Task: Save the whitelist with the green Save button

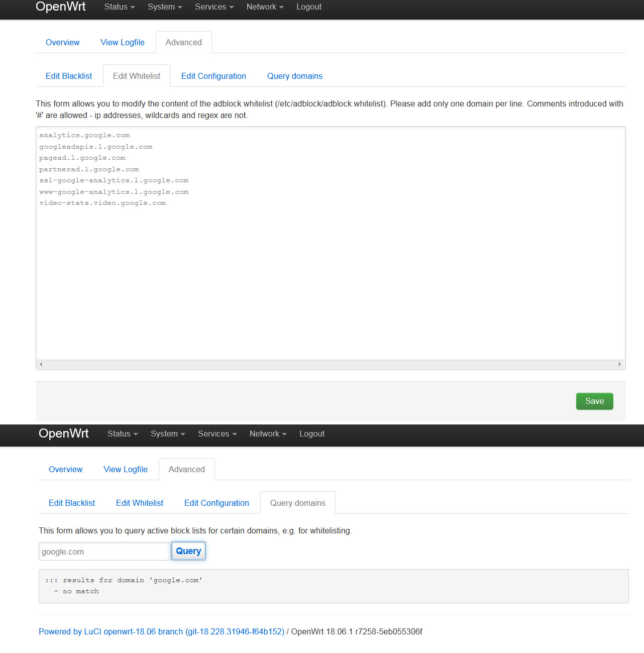Action: click(x=594, y=401)
